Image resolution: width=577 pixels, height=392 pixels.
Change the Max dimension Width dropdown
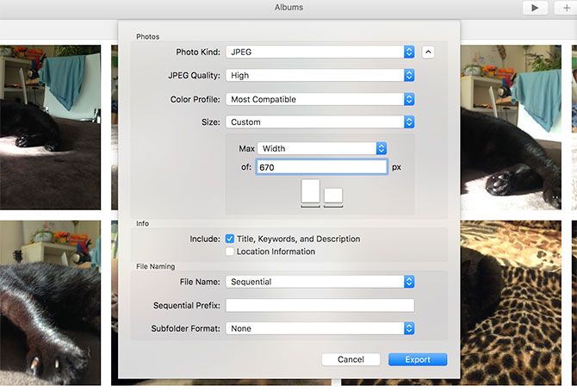click(x=322, y=148)
